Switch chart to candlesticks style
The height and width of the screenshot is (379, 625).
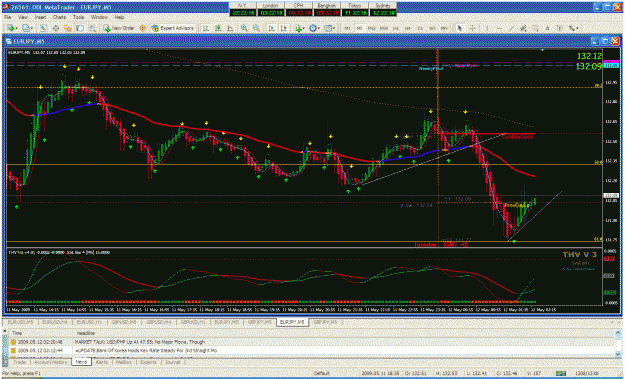[218, 28]
